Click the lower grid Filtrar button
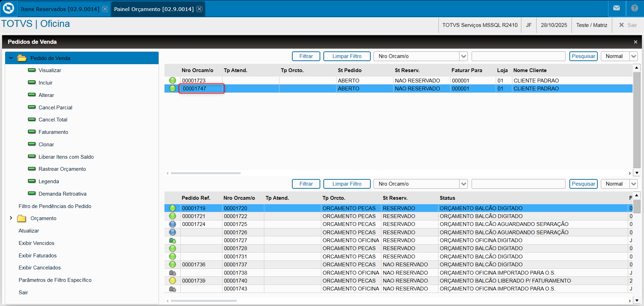This screenshot has height=306, width=644. [x=306, y=184]
